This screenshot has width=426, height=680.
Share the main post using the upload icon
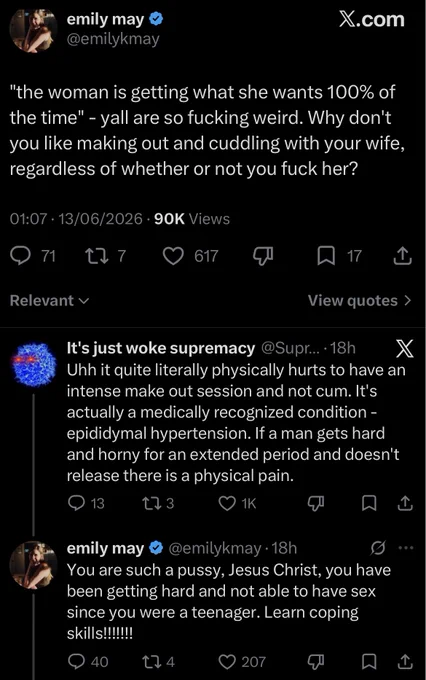click(402, 256)
